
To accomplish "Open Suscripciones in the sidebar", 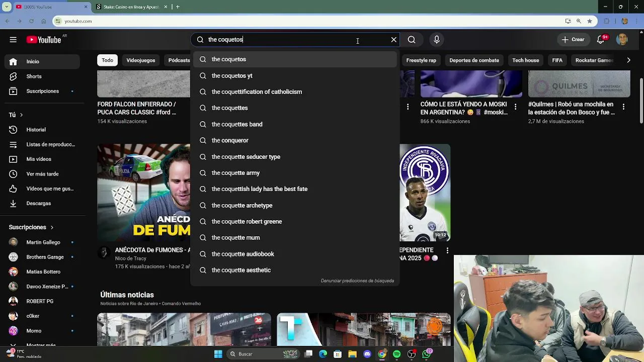I will point(43,91).
